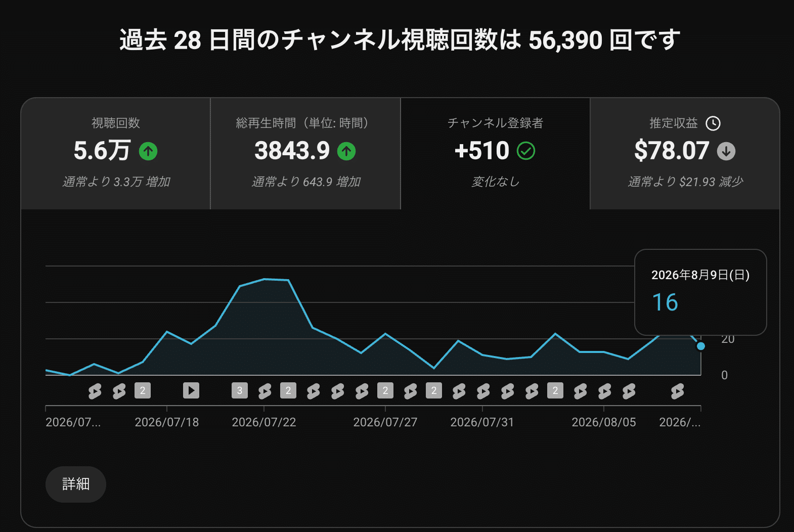Click green up arrow beside 3843.9
This screenshot has height=532, width=794.
click(x=346, y=151)
